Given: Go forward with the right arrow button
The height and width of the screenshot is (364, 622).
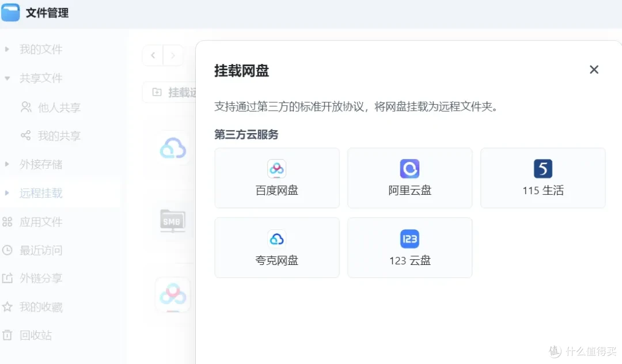Looking at the screenshot, I should click(x=173, y=55).
